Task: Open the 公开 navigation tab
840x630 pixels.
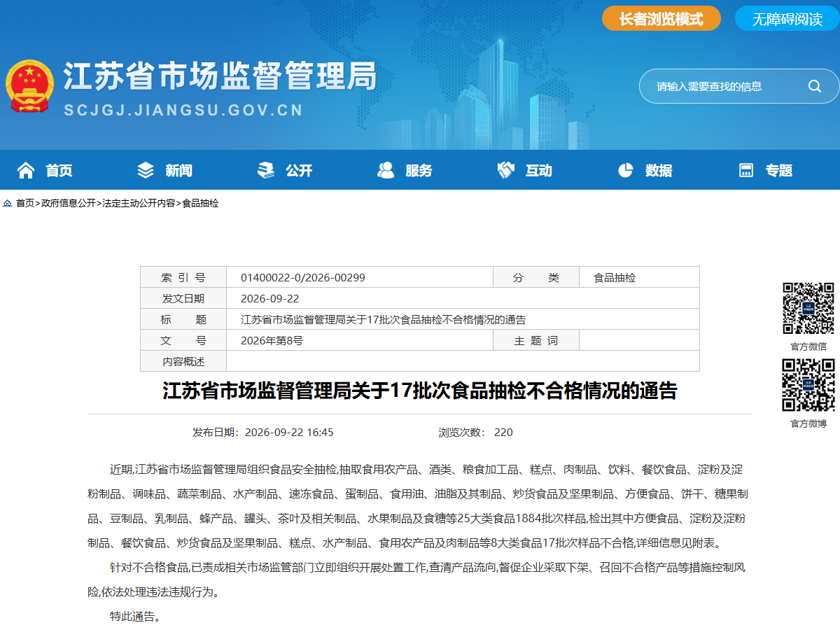Action: click(x=299, y=170)
